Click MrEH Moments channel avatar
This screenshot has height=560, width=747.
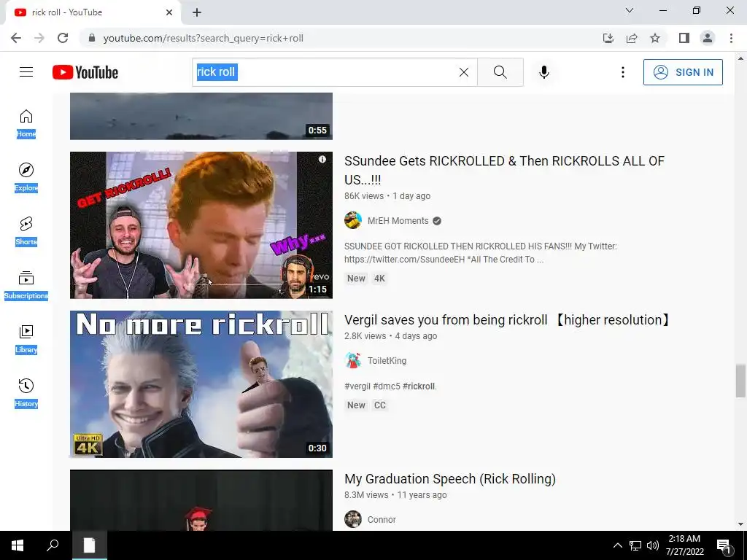(353, 220)
